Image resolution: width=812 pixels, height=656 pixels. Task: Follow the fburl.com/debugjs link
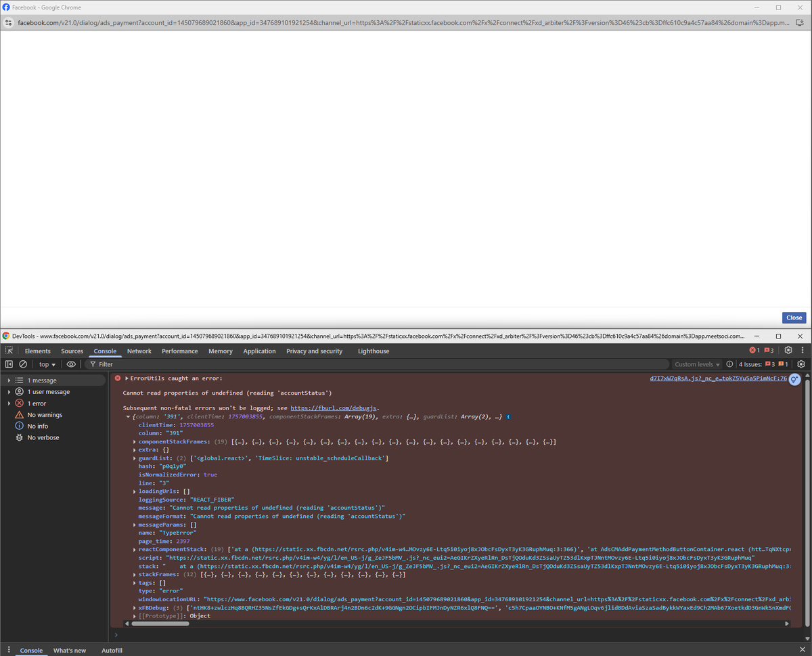click(334, 408)
